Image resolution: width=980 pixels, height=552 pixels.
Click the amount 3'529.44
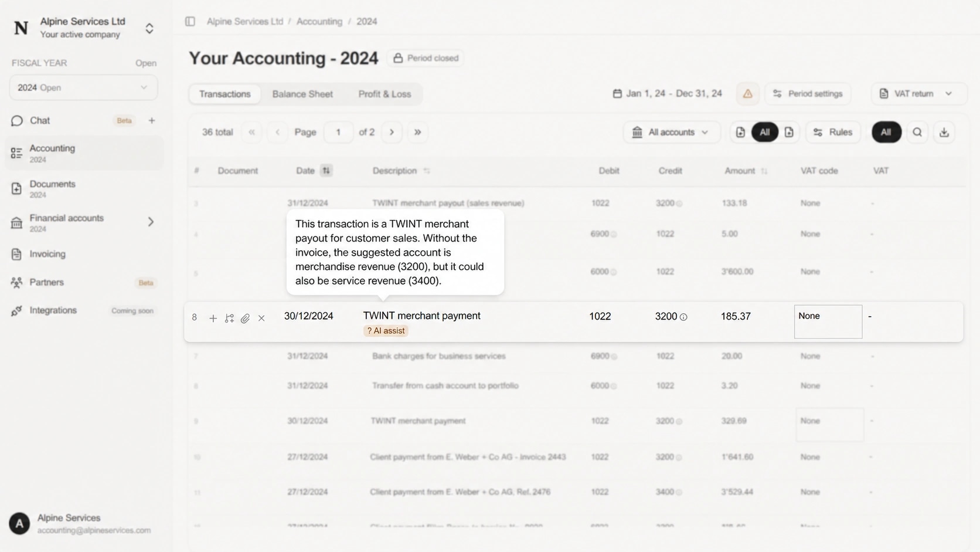[737, 492]
